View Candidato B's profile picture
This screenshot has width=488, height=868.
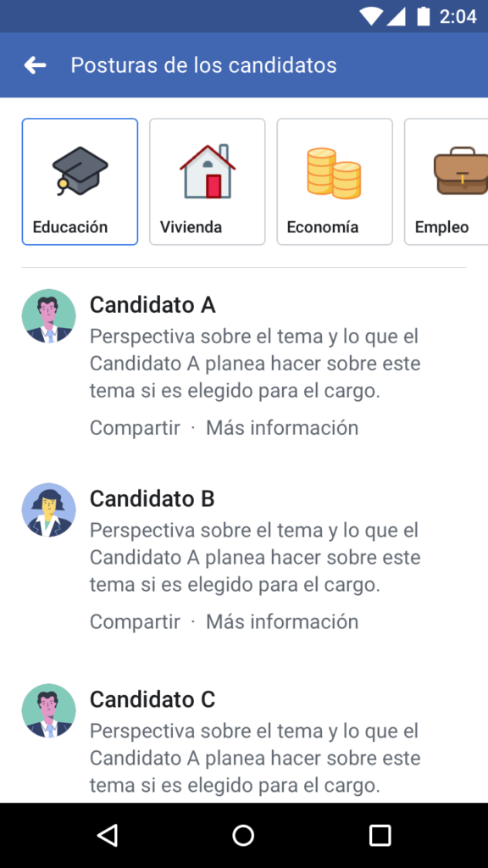pyautogui.click(x=48, y=509)
